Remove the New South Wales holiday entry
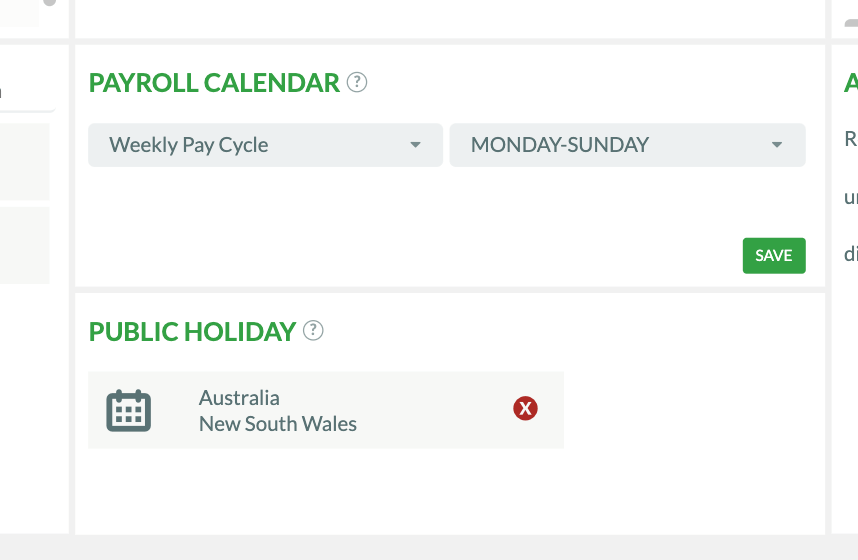Viewport: 858px width, 560px height. 525,408
